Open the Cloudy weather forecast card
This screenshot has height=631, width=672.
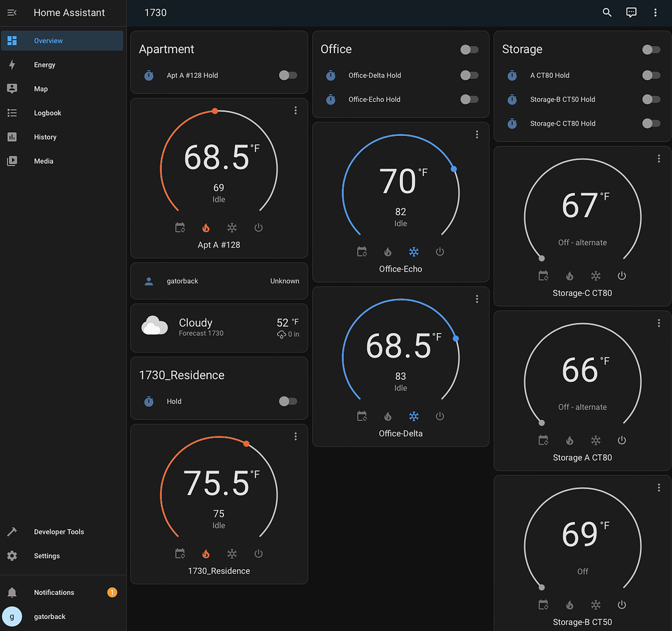tap(219, 327)
